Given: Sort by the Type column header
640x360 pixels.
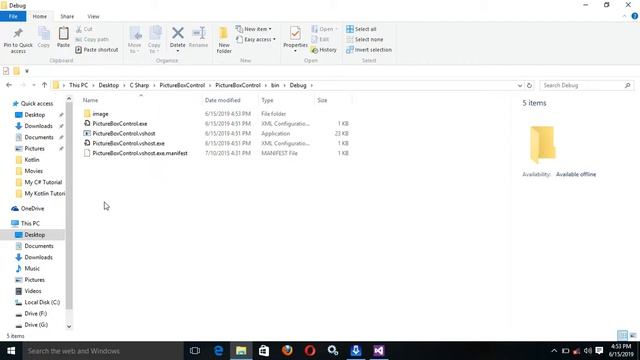Looking at the screenshot, I should tap(287, 100).
